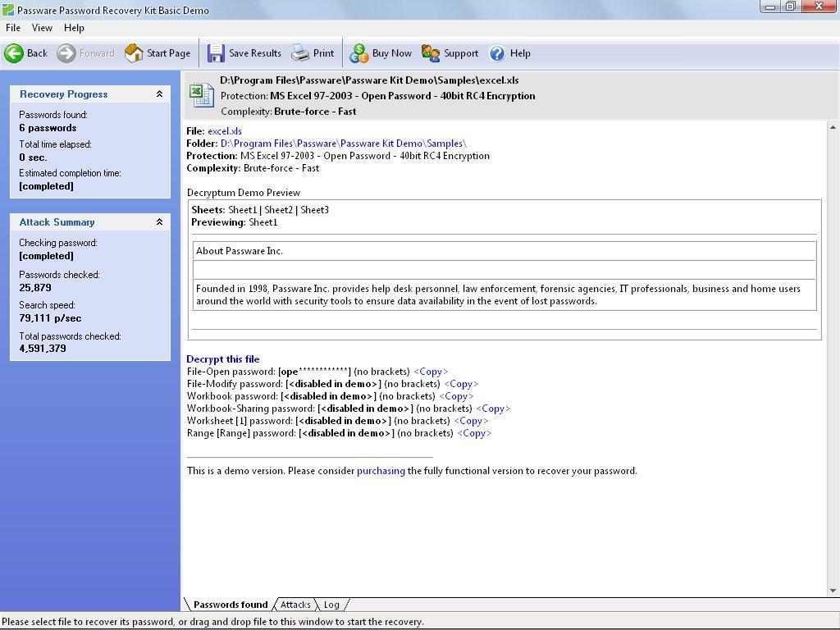Click the Buy Now label

(392, 53)
